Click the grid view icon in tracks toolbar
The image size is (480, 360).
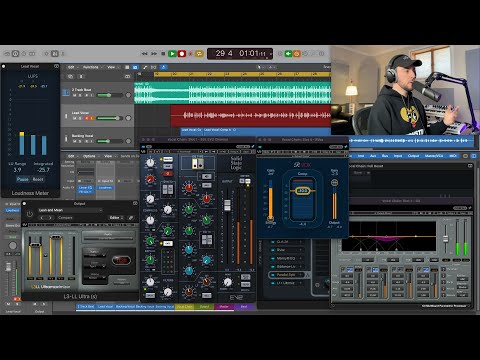127,67
